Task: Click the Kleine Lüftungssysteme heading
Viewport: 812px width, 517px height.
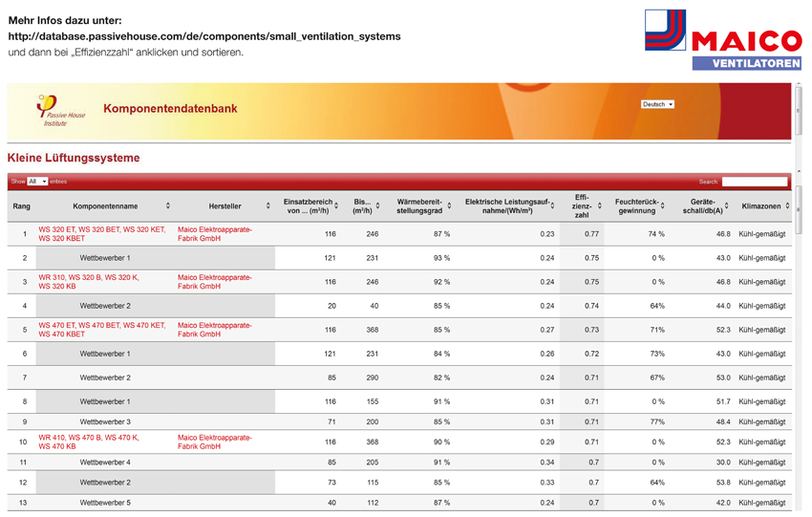Action: [x=74, y=158]
